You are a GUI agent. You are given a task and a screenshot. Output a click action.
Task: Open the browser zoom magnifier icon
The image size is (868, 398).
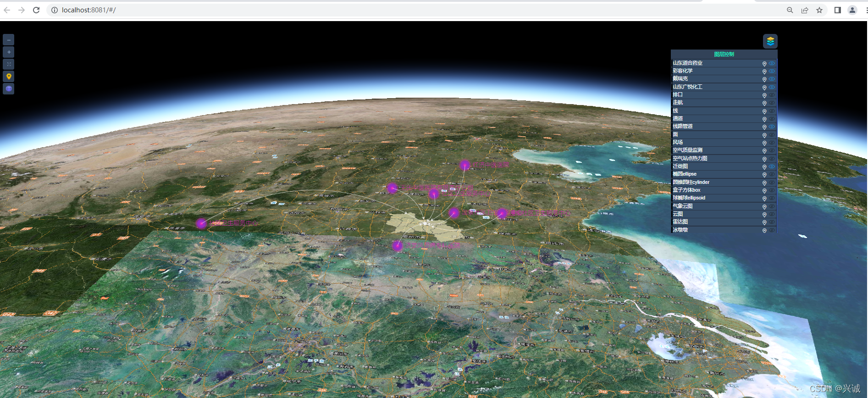point(790,10)
